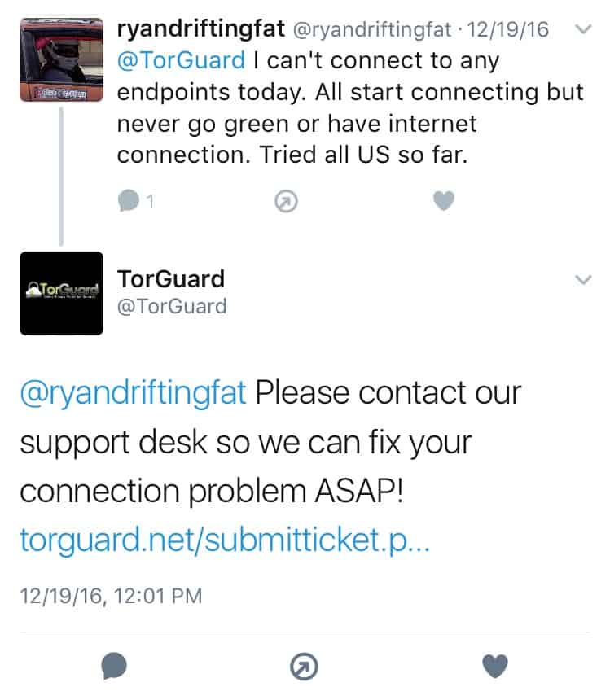Image resolution: width=610 pixels, height=700 pixels.
Task: Tap reply count number 1
Action: coord(151,202)
